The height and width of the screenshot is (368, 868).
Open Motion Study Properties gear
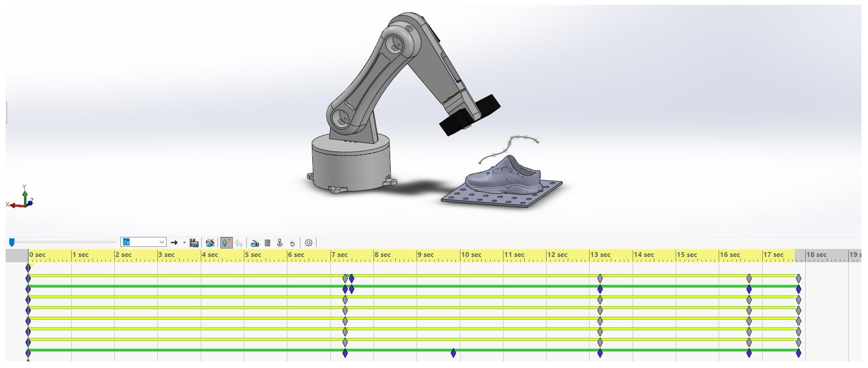(x=308, y=243)
